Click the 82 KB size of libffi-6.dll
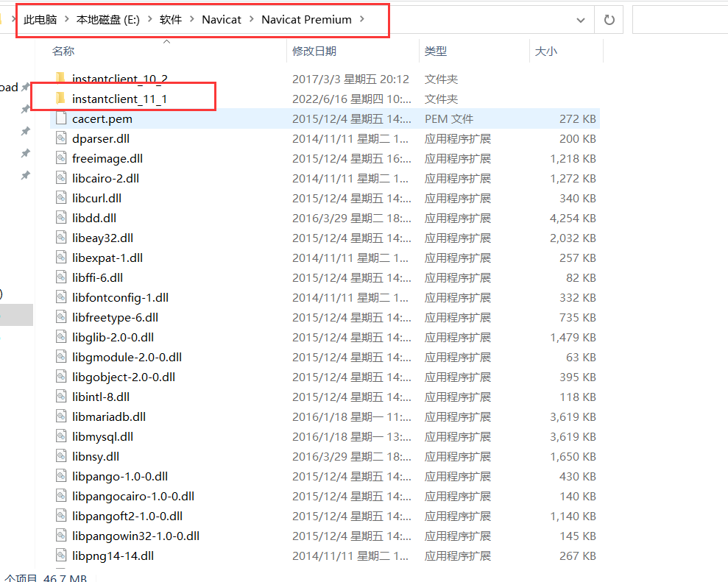This screenshot has width=728, height=582. click(581, 277)
